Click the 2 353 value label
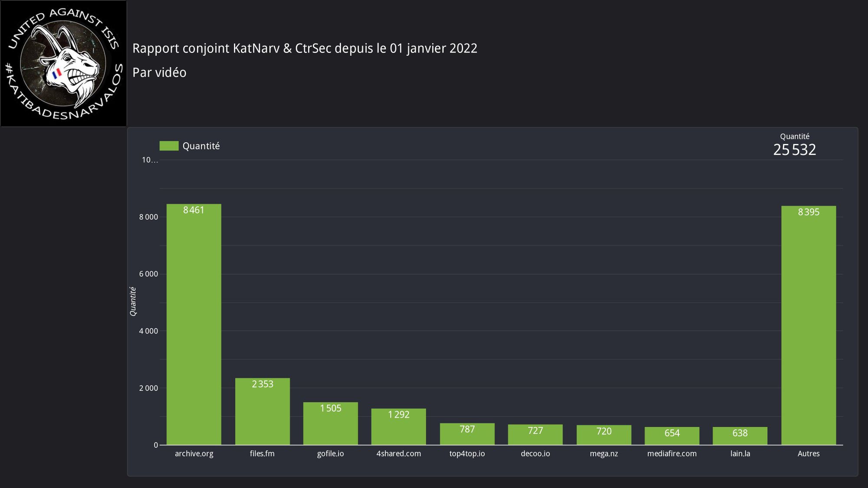The image size is (868, 488). click(263, 384)
